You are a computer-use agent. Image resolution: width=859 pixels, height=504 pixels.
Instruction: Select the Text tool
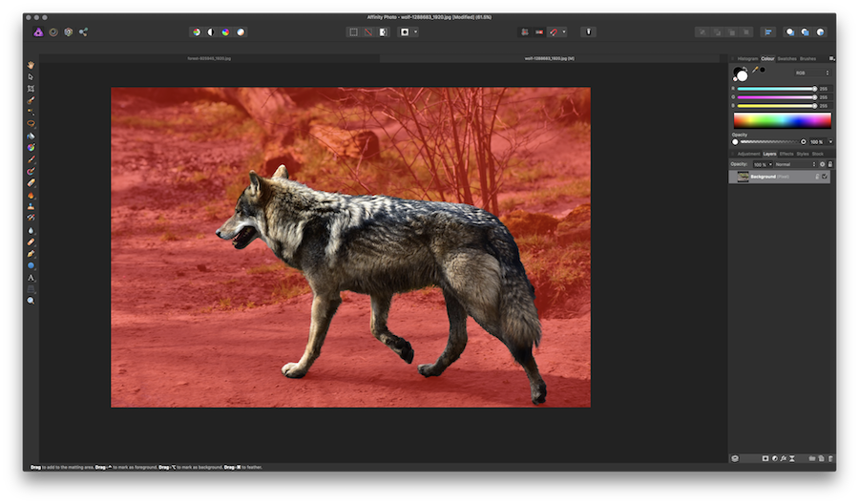[x=31, y=277]
